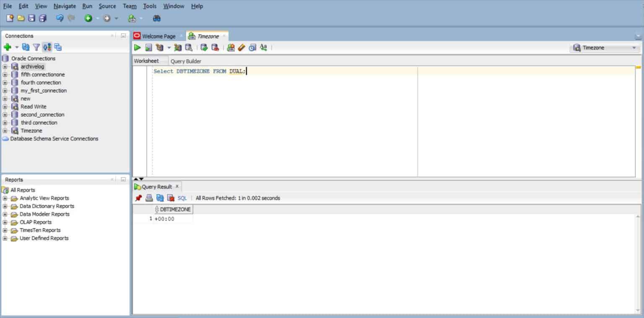The height and width of the screenshot is (318, 644).
Task: Click the SQL link in Query Result toolbar
Action: coord(182,198)
